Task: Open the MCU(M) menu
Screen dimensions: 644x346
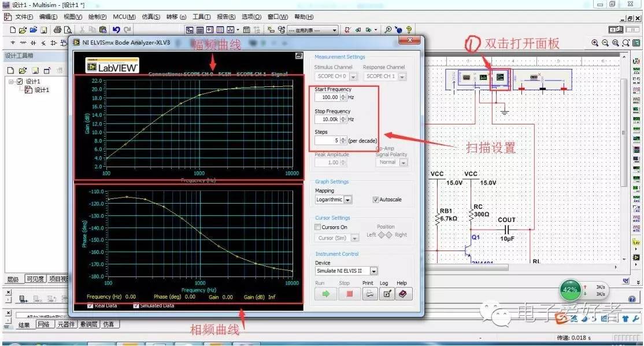Action: tap(124, 17)
